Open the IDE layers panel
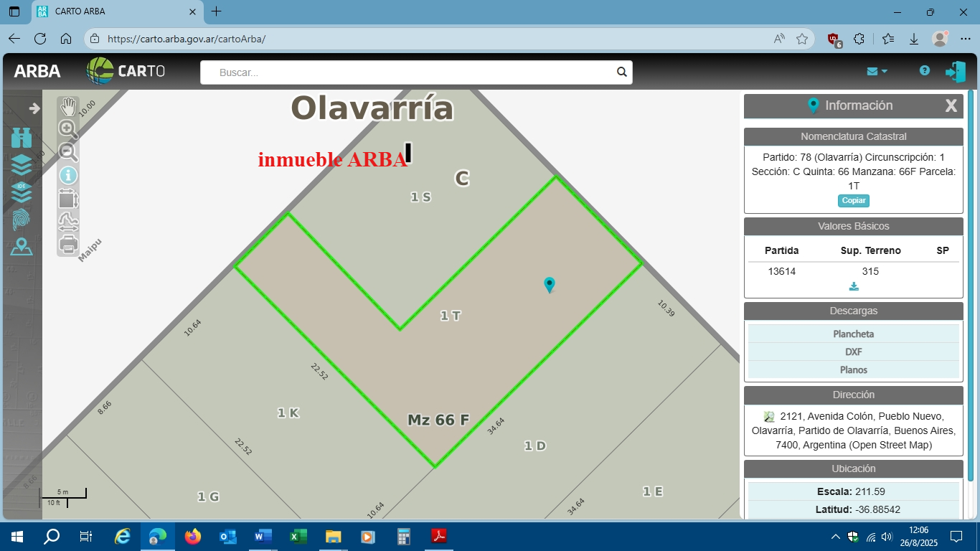Screen dimensions: 980x551 point(22,192)
